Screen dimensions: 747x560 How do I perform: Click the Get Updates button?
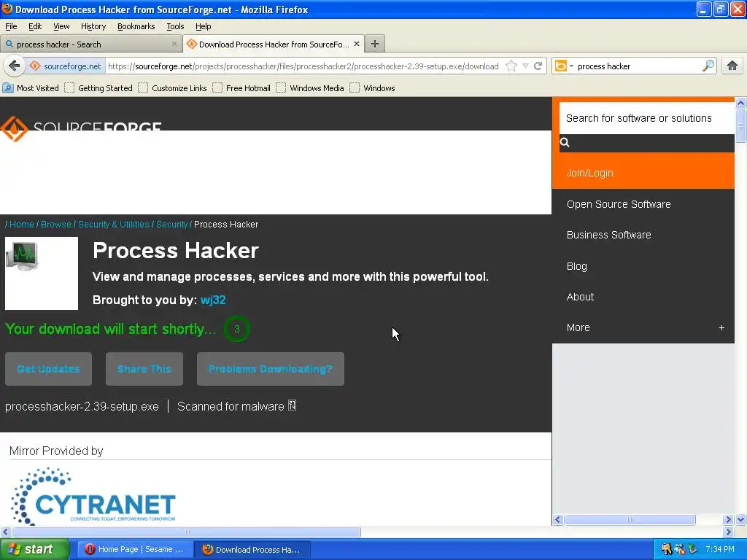pos(48,369)
